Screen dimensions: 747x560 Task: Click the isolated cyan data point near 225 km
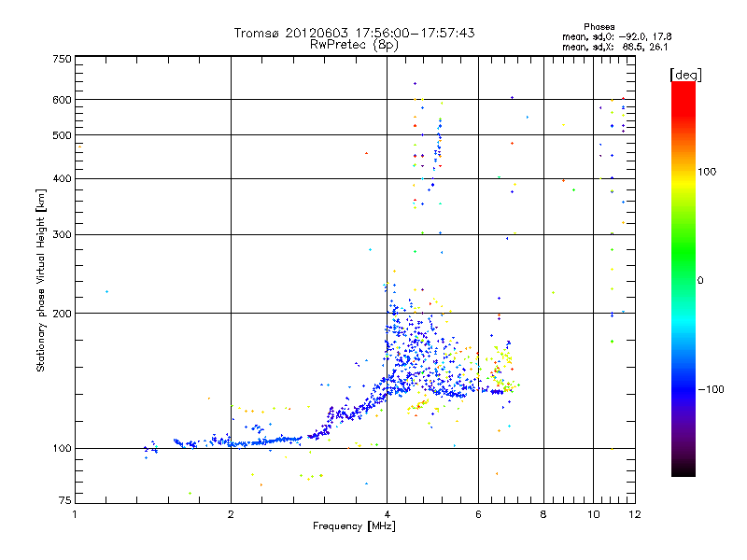pyautogui.click(x=106, y=291)
